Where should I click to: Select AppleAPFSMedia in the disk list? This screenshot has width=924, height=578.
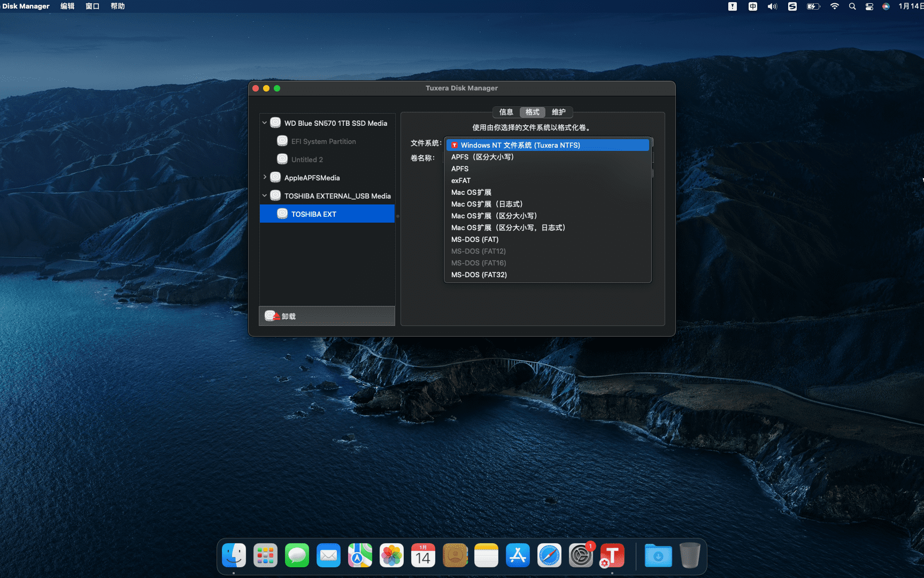[327, 178]
